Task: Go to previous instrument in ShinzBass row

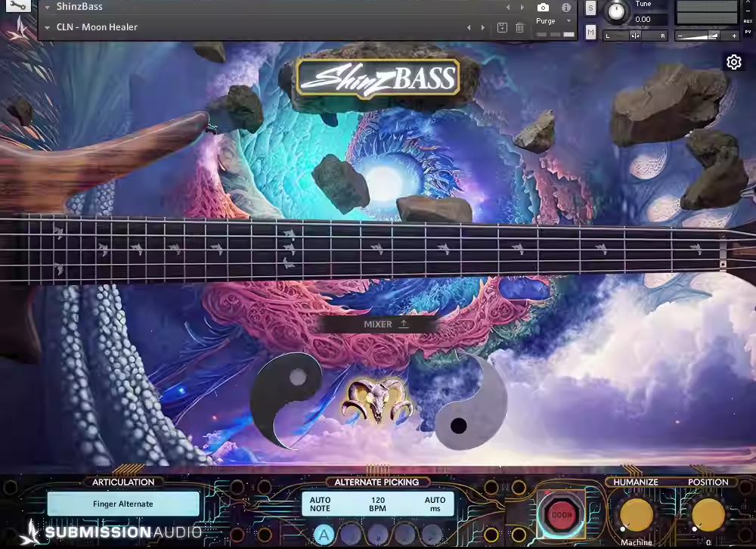Action: tap(508, 7)
